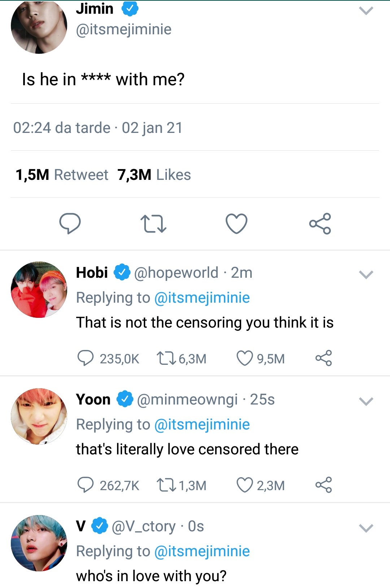View the 1,5M Retweet list
The width and height of the screenshot is (390, 588).
click(62, 175)
